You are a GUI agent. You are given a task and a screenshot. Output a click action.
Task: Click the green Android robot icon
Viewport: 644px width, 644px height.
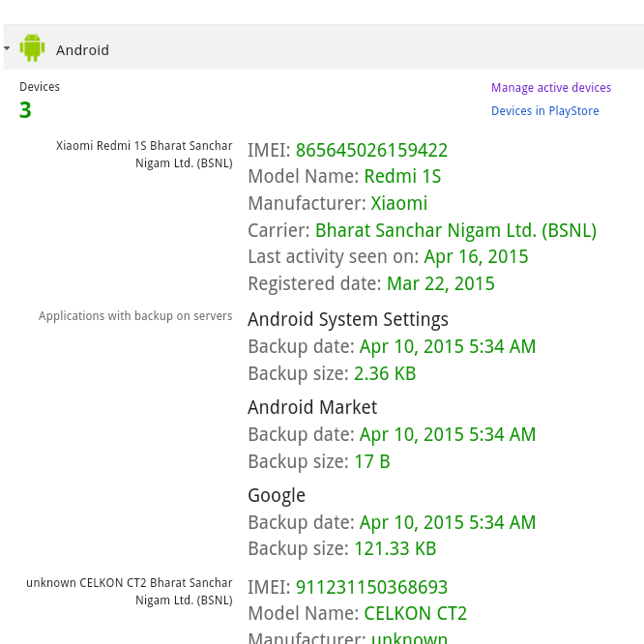click(x=32, y=47)
